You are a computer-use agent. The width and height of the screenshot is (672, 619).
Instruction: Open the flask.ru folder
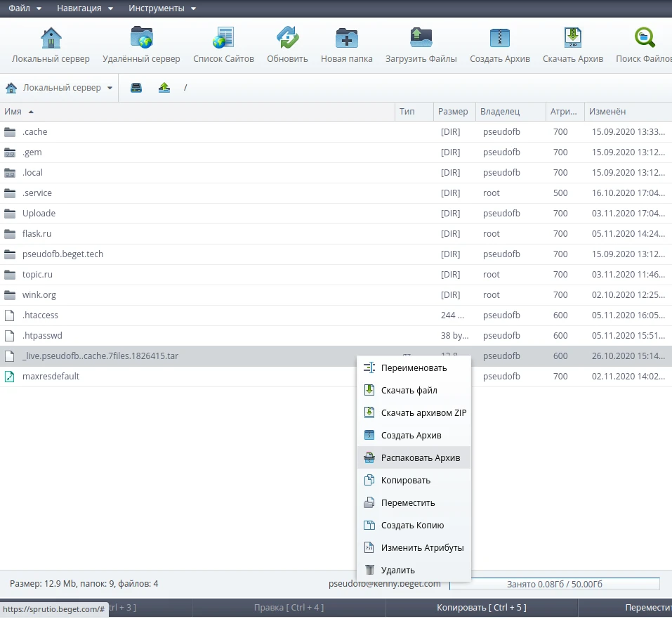37,234
